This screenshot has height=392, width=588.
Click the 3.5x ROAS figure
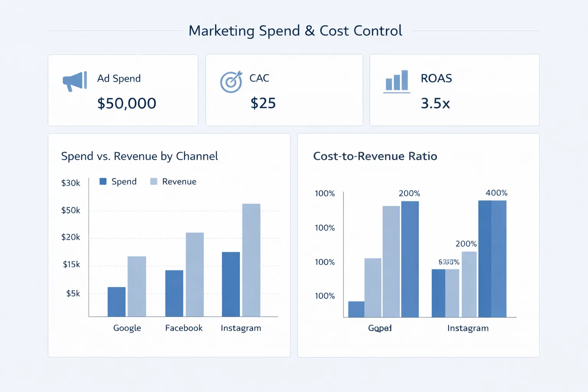pyautogui.click(x=435, y=103)
